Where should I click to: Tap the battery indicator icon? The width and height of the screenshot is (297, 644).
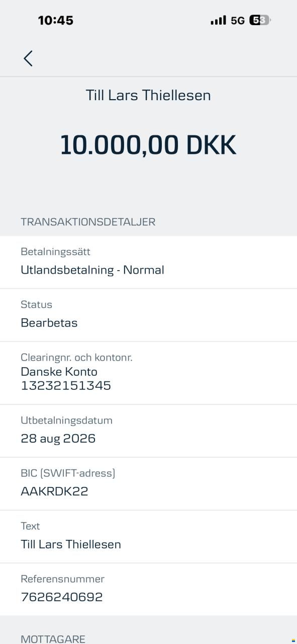click(x=260, y=20)
